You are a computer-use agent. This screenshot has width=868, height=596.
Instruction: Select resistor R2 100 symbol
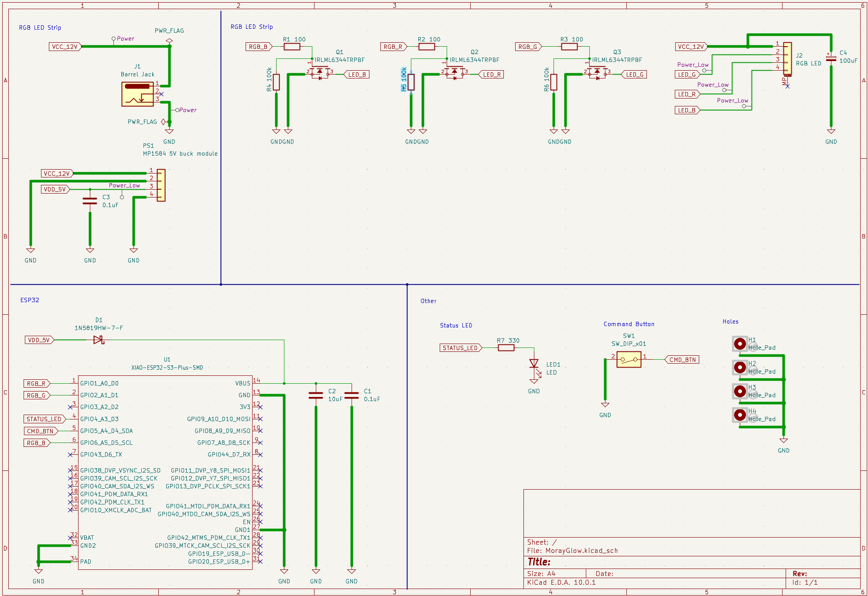(427, 47)
